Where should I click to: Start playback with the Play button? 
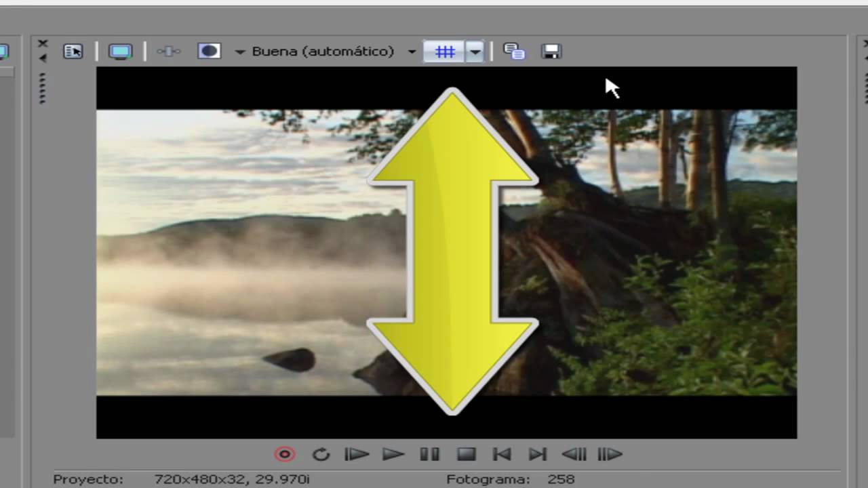pos(393,454)
